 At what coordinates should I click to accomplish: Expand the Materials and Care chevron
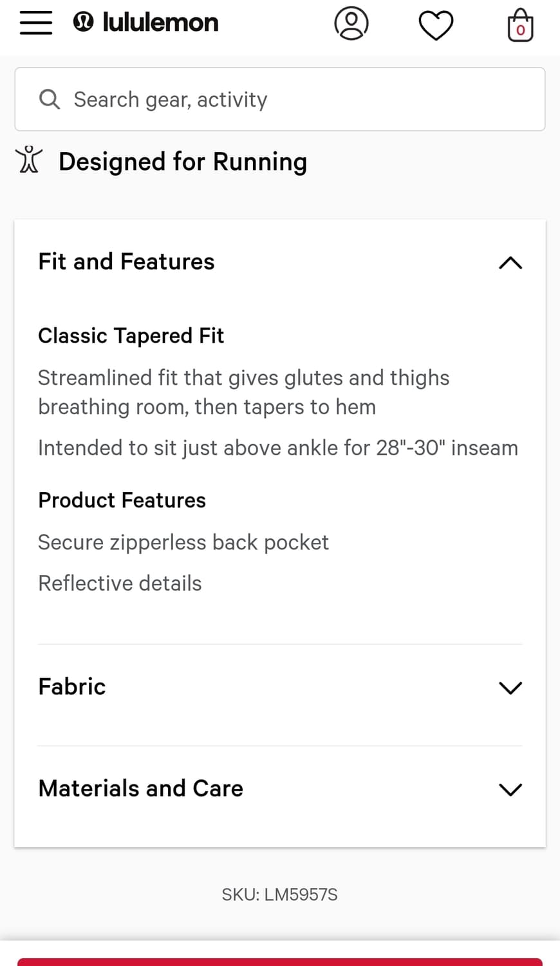[x=510, y=790]
